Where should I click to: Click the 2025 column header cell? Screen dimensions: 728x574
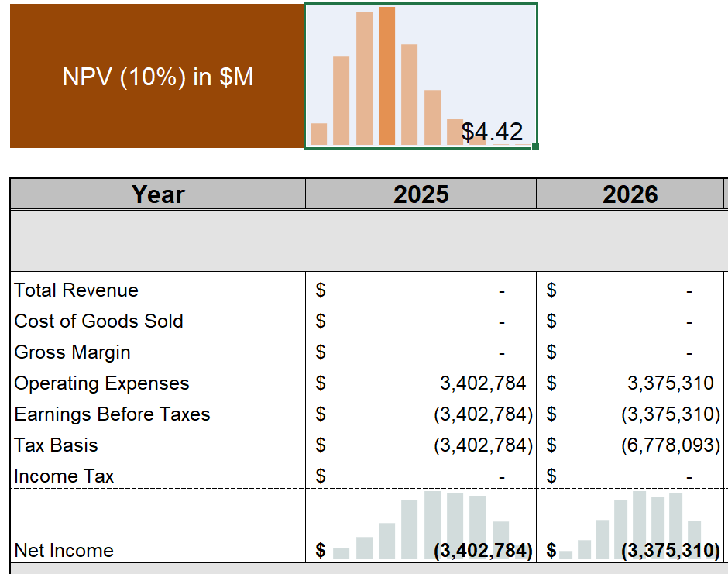click(421, 194)
